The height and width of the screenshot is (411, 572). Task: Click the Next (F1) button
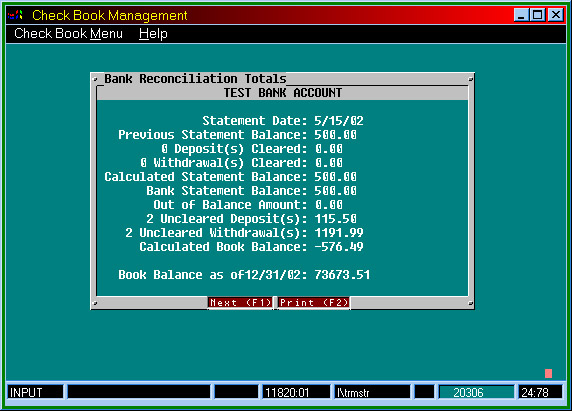240,303
